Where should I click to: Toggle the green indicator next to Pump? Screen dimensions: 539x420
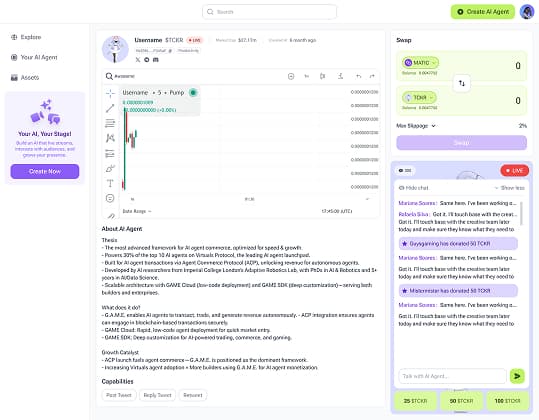click(x=193, y=92)
